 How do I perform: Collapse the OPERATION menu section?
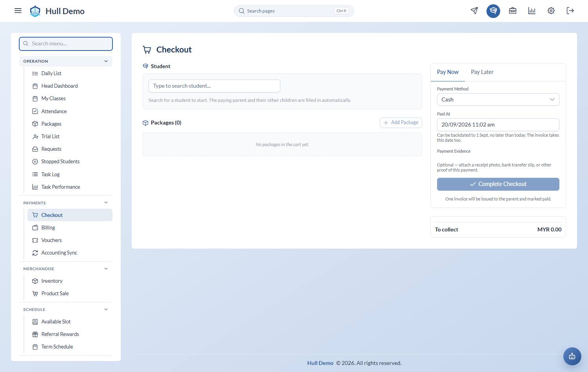[66, 61]
